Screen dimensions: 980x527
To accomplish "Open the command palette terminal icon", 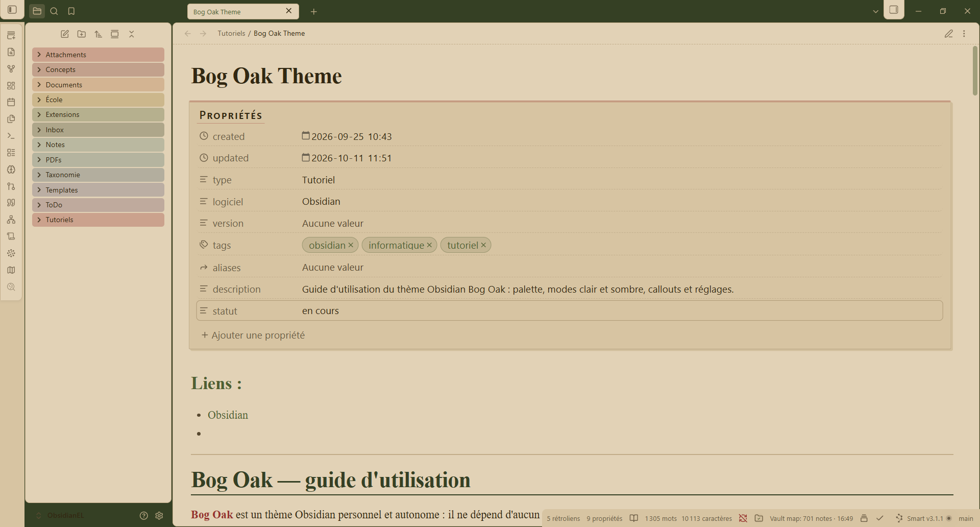I will coord(11,136).
